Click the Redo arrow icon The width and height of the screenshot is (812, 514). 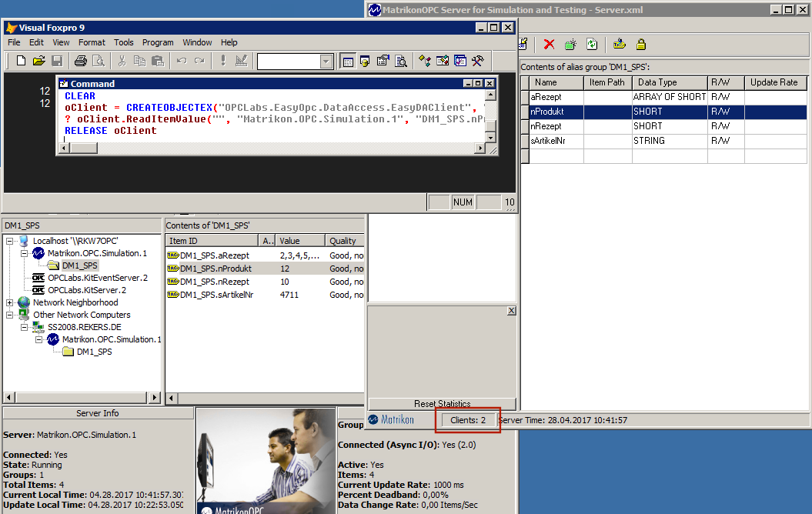tap(199, 61)
